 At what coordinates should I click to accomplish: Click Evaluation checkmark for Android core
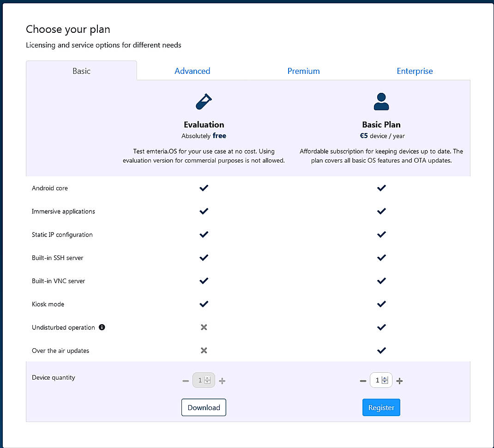tap(204, 188)
